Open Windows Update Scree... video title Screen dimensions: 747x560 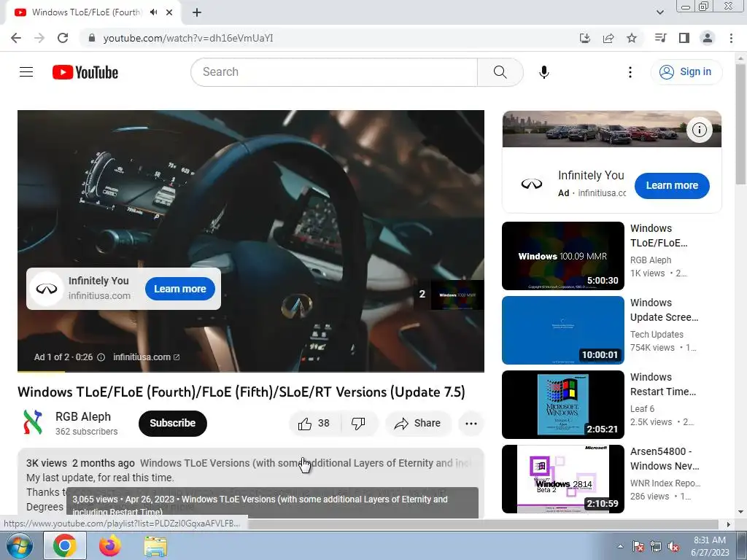point(664,310)
